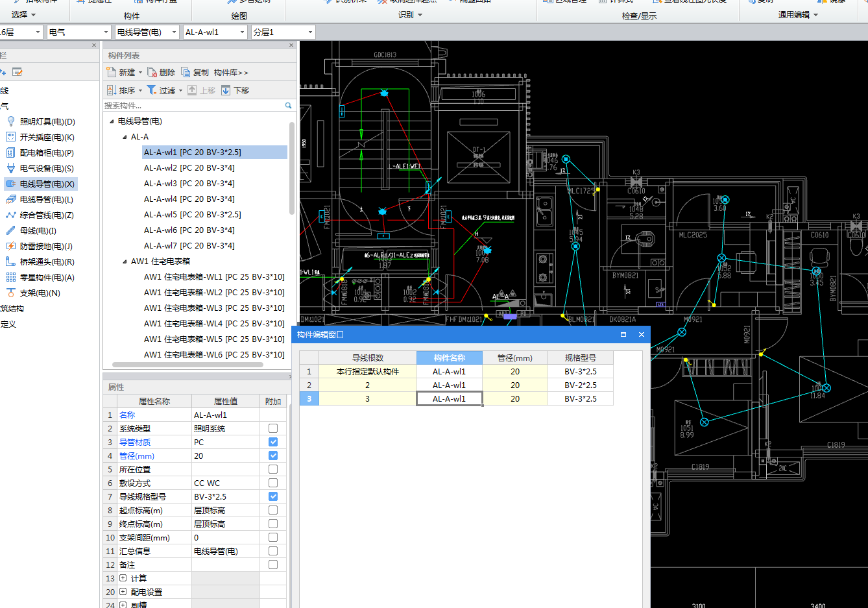Uncheck the 导管材质 attach checkbox
Image resolution: width=868 pixels, height=608 pixels.
pos(273,442)
